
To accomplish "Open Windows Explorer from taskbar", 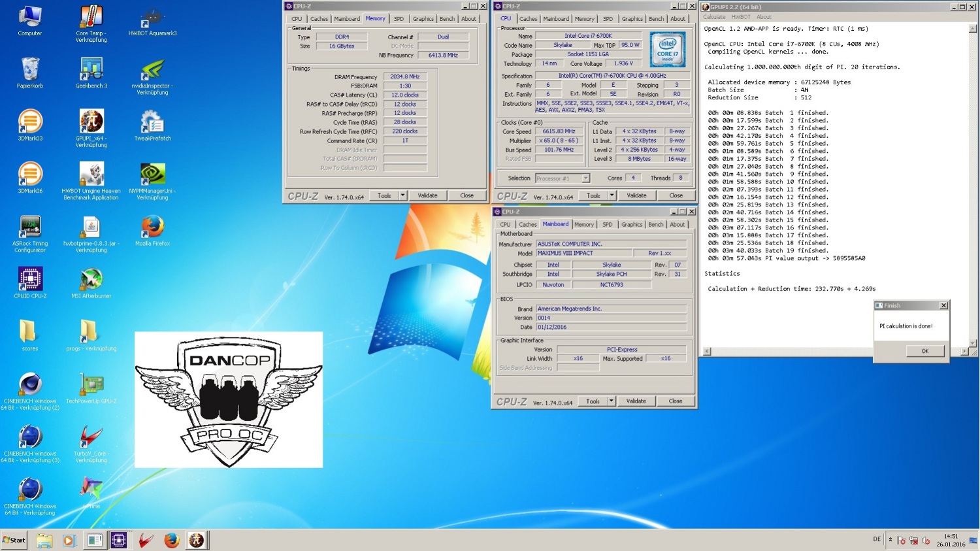I will [x=44, y=541].
